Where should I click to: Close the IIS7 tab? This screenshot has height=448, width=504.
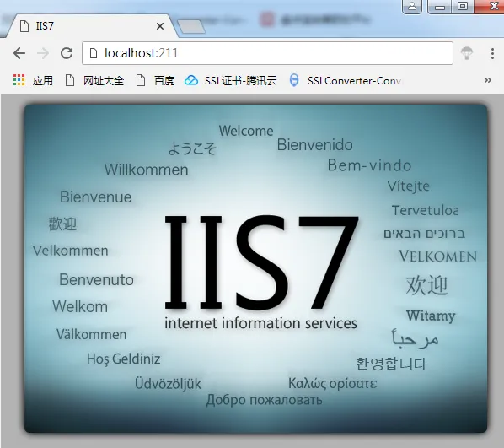click(160, 26)
